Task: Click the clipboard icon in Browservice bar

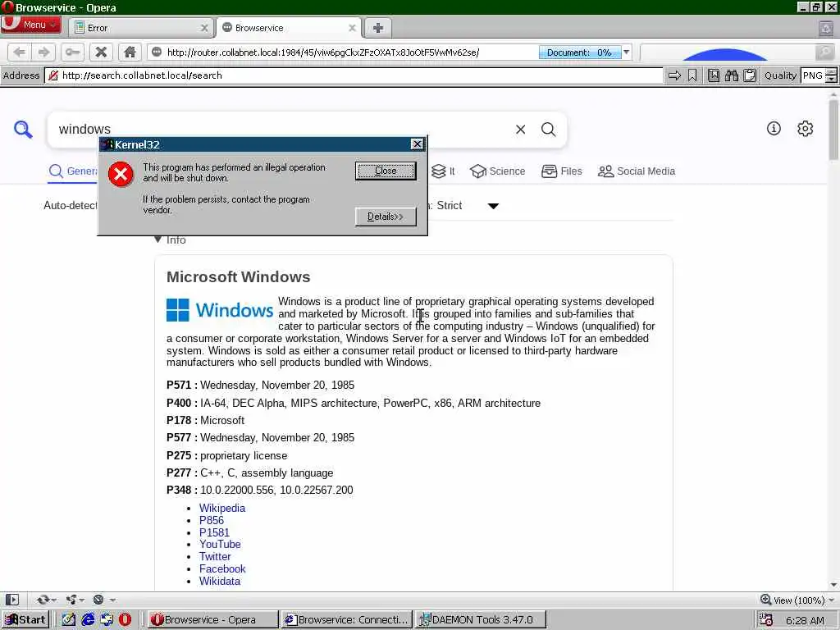Action: tap(750, 75)
